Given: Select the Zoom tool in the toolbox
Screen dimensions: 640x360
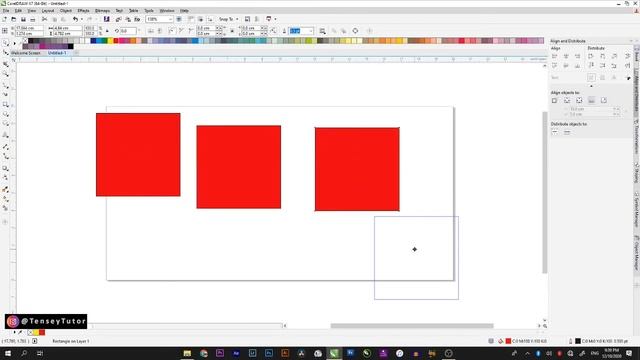Looking at the screenshot, I should click(6, 74).
